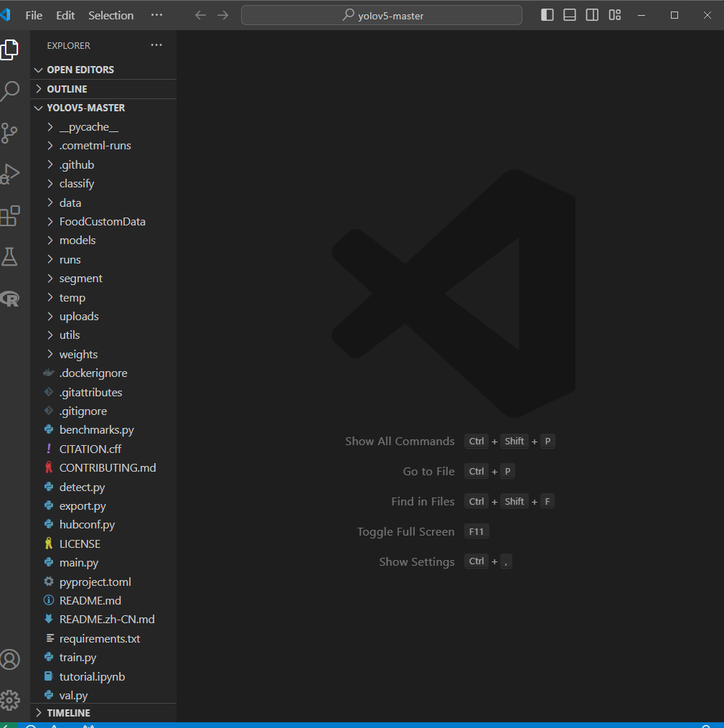
Task: Open export.py file
Action: [x=103, y=505]
